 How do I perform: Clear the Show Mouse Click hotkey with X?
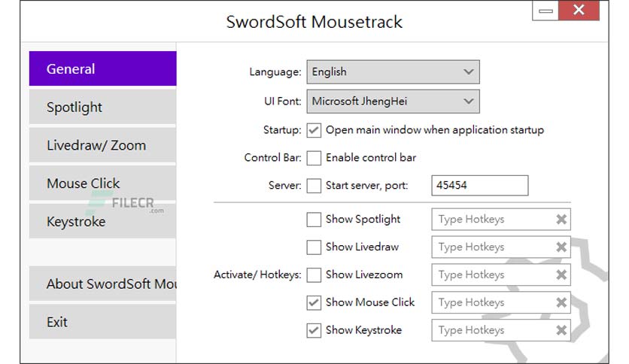pyautogui.click(x=561, y=302)
